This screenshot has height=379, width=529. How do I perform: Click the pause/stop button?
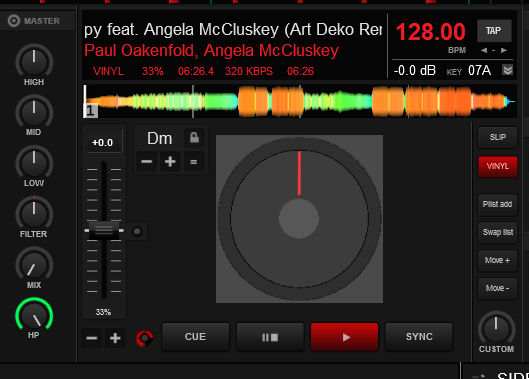(270, 337)
